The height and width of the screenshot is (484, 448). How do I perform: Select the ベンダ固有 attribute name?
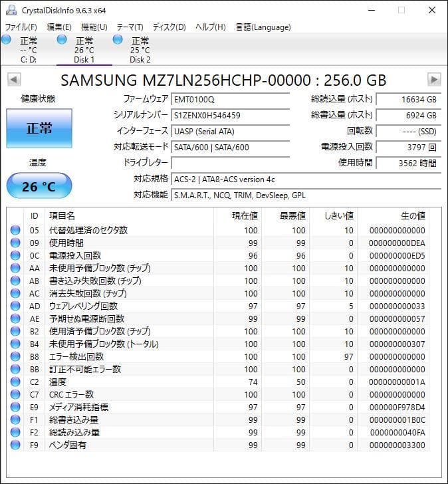click(x=68, y=445)
